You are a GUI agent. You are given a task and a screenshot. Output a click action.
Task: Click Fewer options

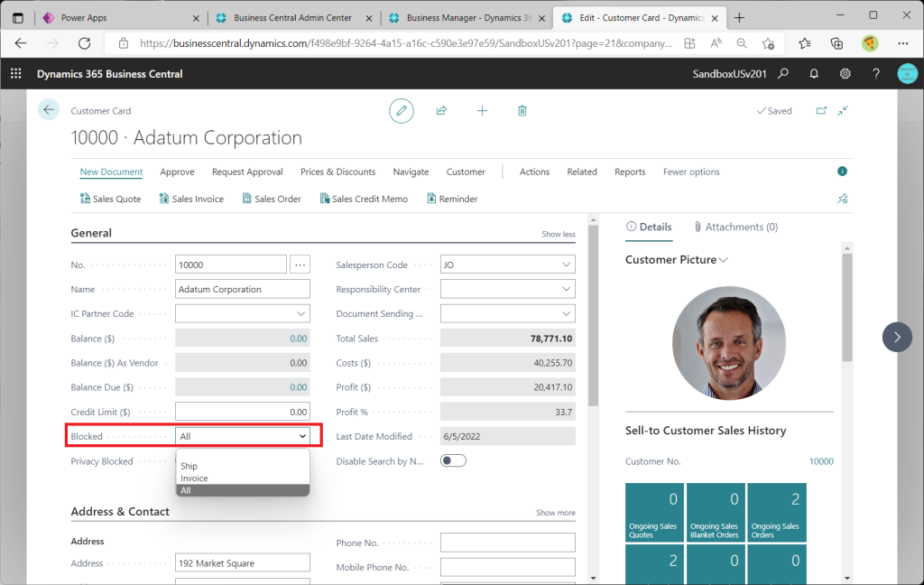click(x=691, y=172)
